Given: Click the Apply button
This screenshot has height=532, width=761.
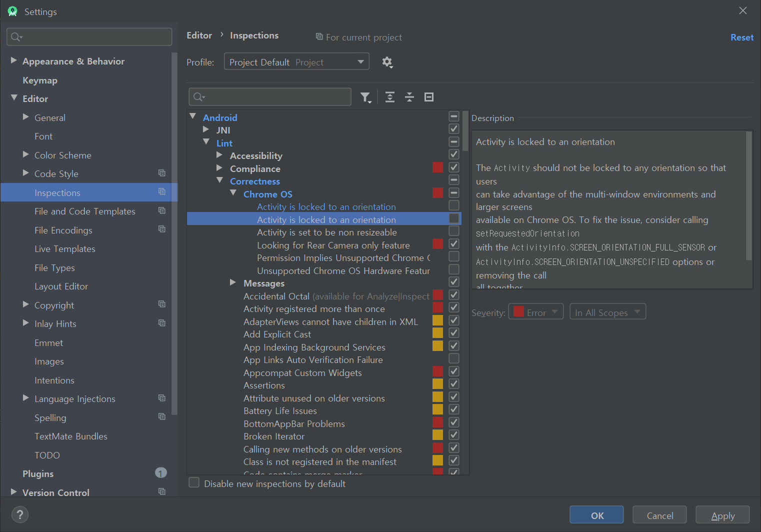Looking at the screenshot, I should coord(722,515).
